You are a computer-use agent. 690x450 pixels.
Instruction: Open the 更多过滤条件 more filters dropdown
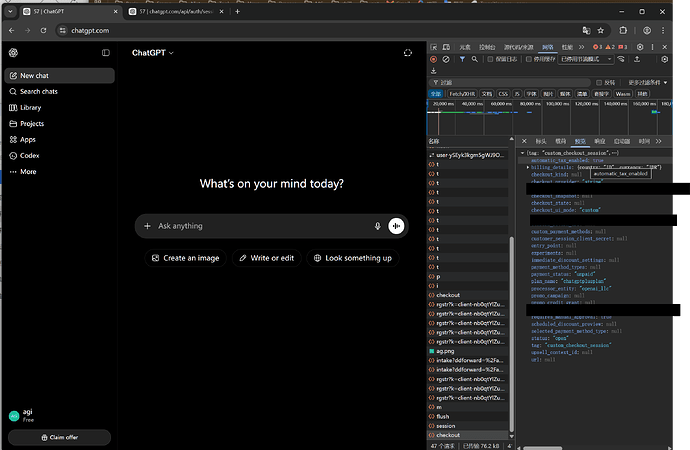tap(647, 83)
